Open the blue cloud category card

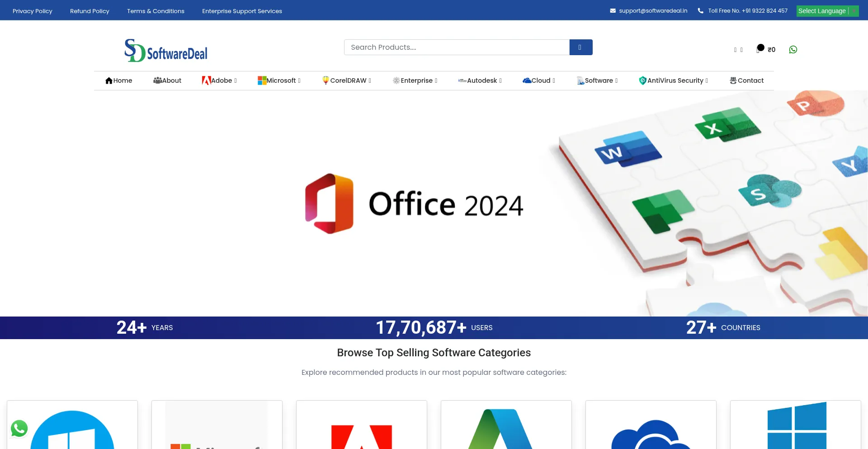[x=651, y=425]
